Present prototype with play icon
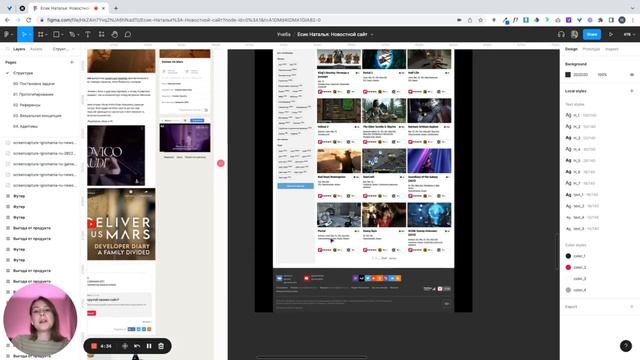Viewport: 640px width, 360px height. pyautogui.click(x=611, y=35)
